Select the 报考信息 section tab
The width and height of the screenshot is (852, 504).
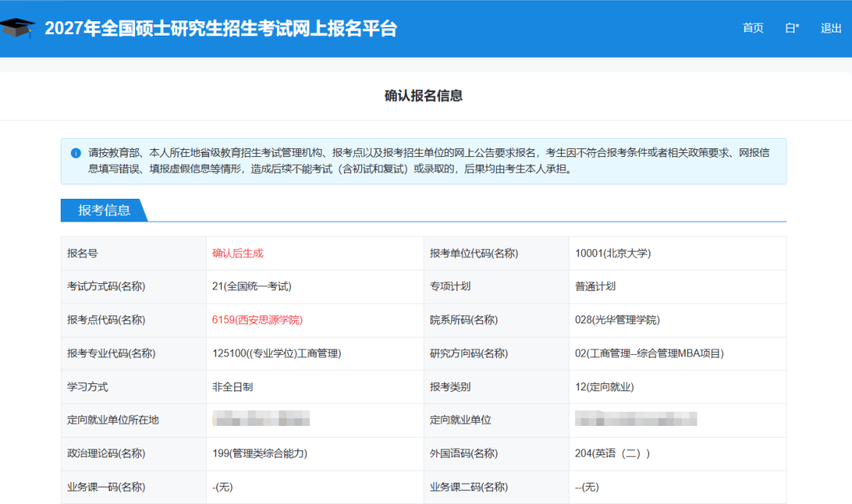(x=104, y=210)
